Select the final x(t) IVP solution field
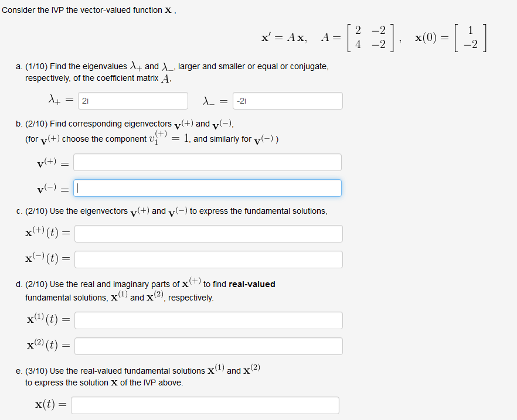 tap(205, 405)
